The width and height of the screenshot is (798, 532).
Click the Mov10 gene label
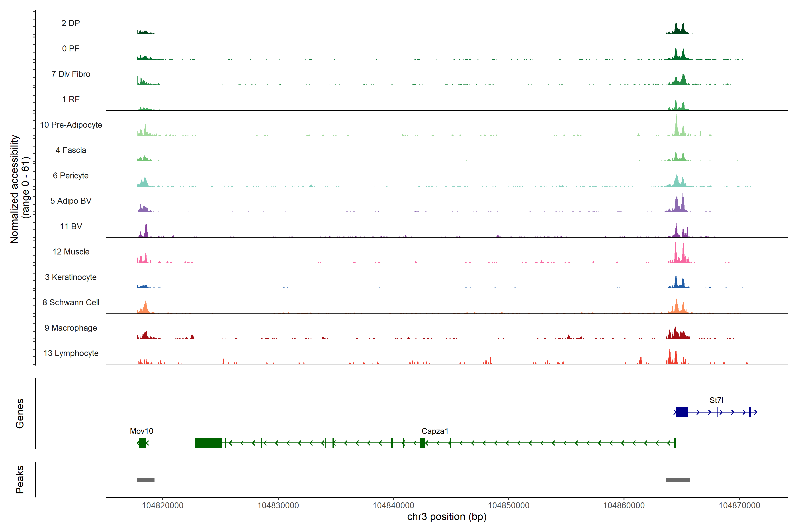pyautogui.click(x=141, y=431)
